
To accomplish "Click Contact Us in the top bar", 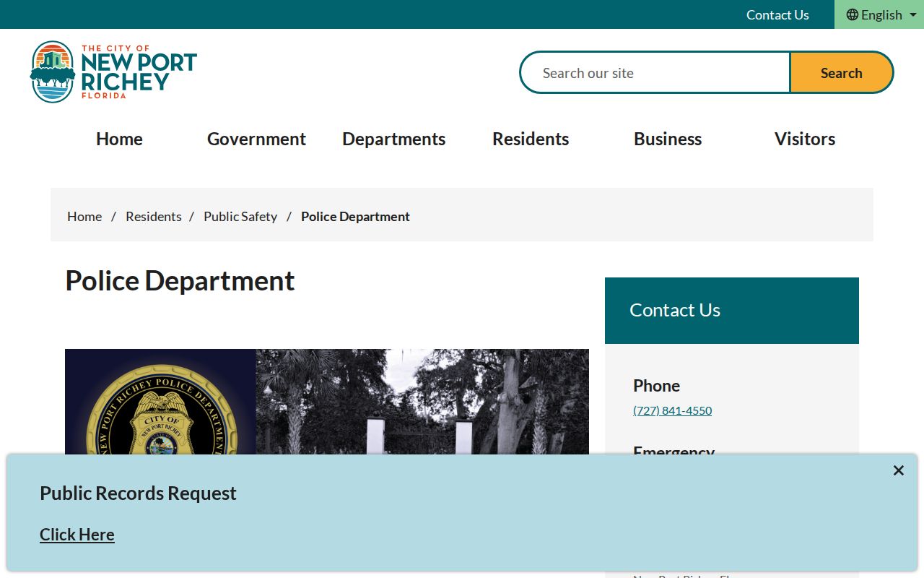I will tap(777, 14).
